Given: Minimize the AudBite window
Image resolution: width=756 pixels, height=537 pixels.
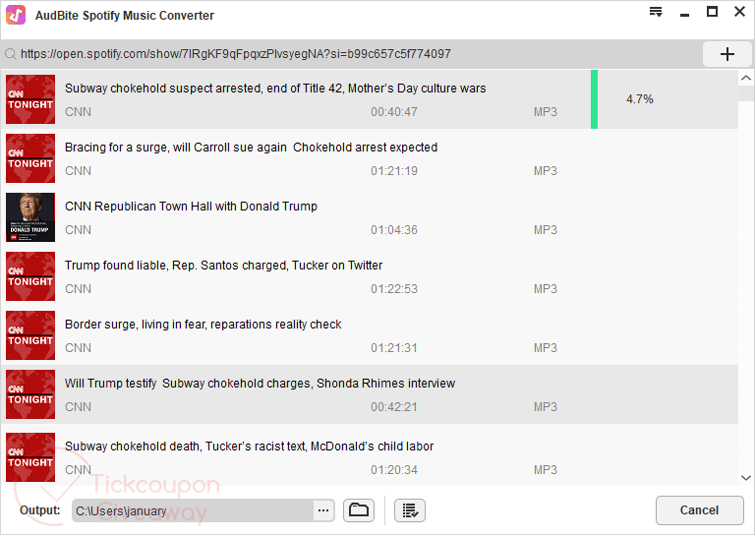Looking at the screenshot, I should tap(684, 15).
